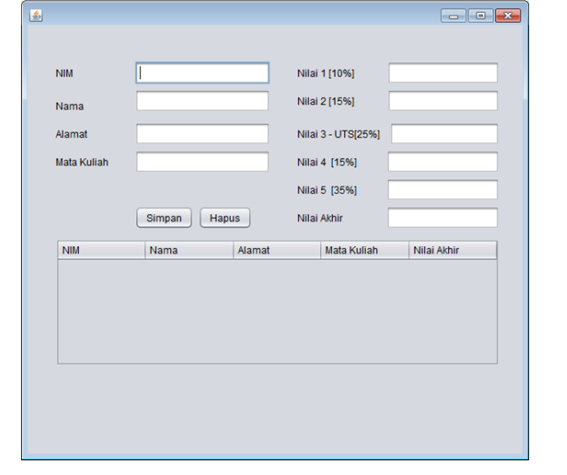The height and width of the screenshot is (475, 567).
Task: Click the Mata Kuliah text field
Action: 202,162
